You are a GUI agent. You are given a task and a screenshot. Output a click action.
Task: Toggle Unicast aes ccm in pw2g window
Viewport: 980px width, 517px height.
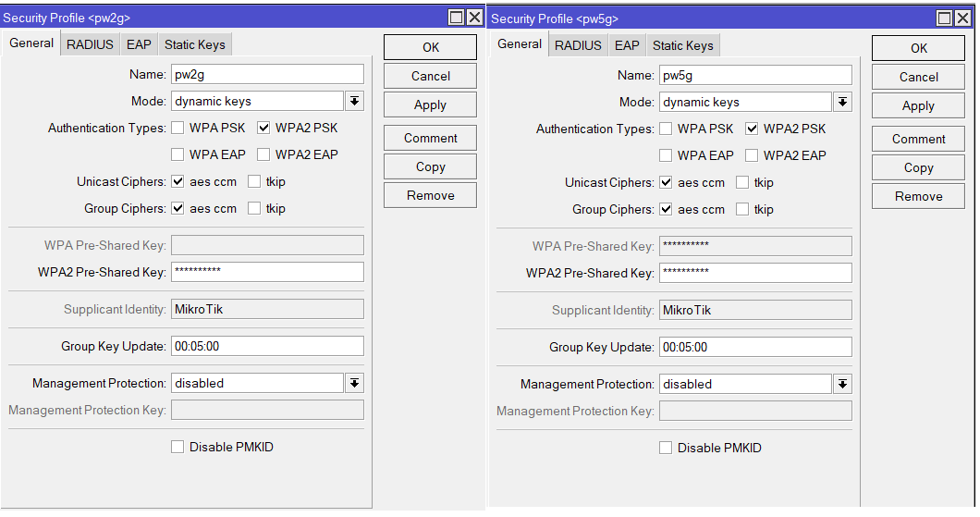[178, 181]
